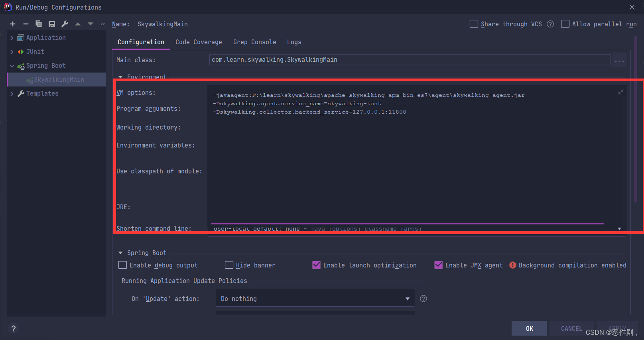Switch to the Logs tab
644x340 pixels.
(294, 42)
